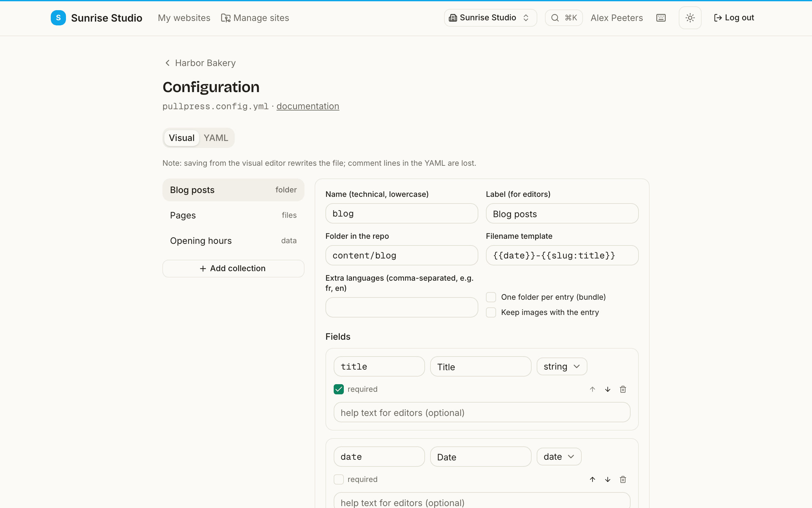The width and height of the screenshot is (812, 508).
Task: Focus the Folder in the repo field
Action: tap(401, 255)
